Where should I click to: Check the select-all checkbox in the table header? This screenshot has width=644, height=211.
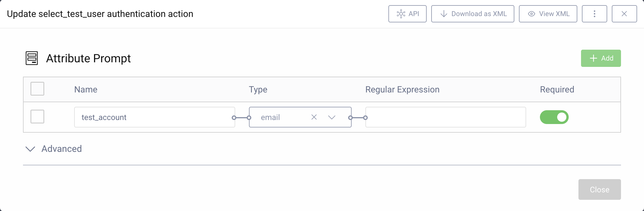pos(37,89)
